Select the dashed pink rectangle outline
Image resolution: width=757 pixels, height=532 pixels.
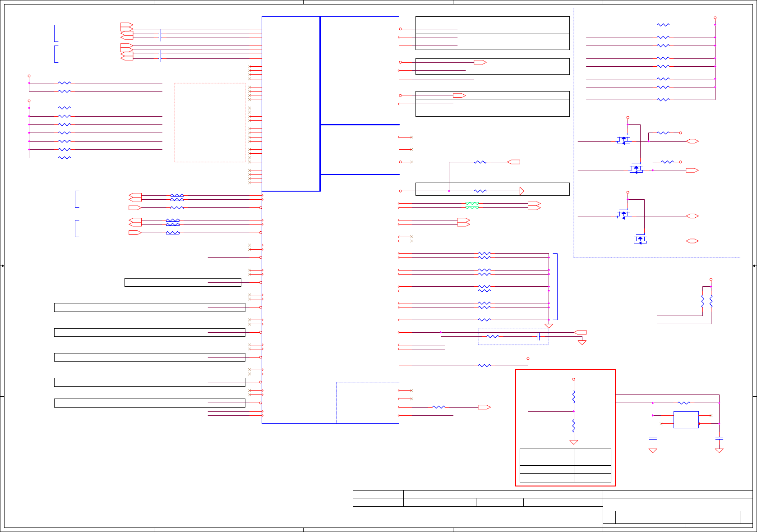coord(210,122)
